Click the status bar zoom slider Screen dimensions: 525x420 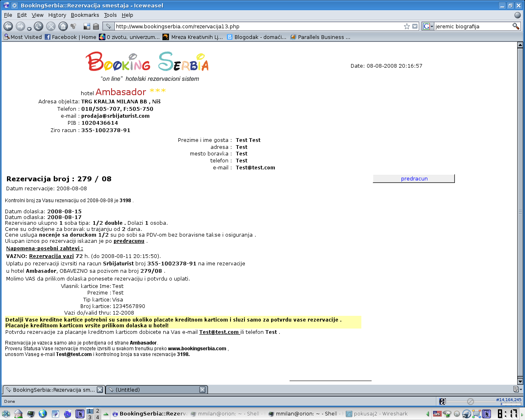pos(470,402)
